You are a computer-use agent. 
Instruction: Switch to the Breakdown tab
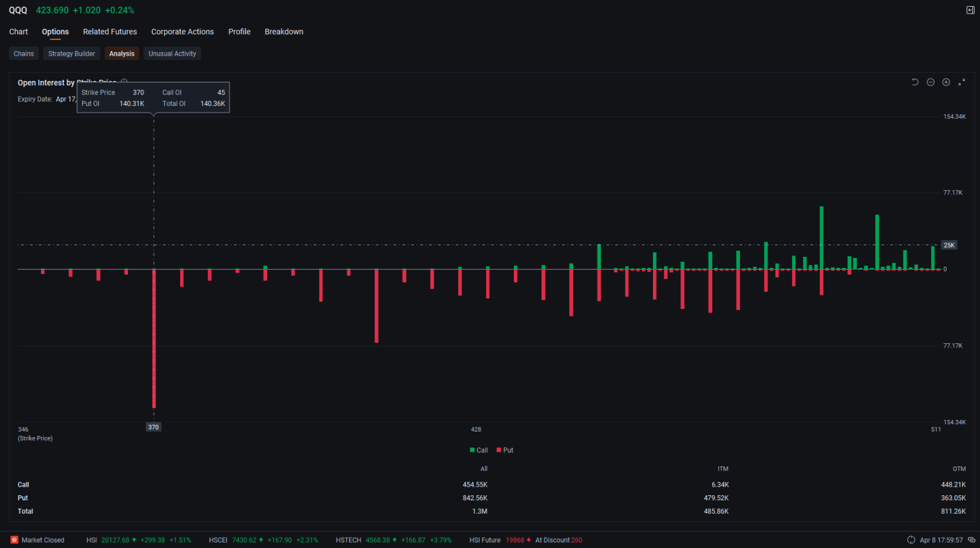point(284,32)
